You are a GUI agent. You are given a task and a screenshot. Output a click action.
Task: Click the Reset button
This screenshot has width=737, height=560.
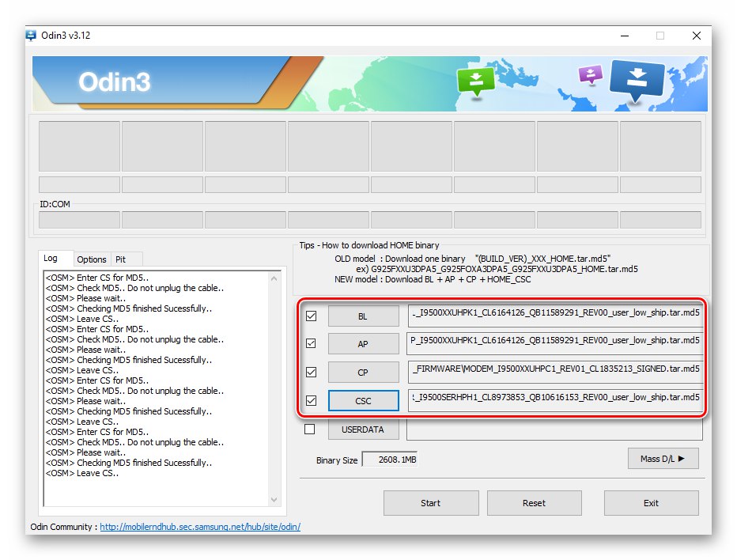tap(534, 503)
